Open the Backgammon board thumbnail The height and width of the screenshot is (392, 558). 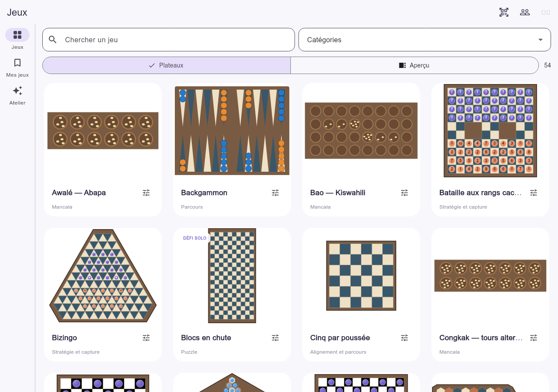point(232,131)
